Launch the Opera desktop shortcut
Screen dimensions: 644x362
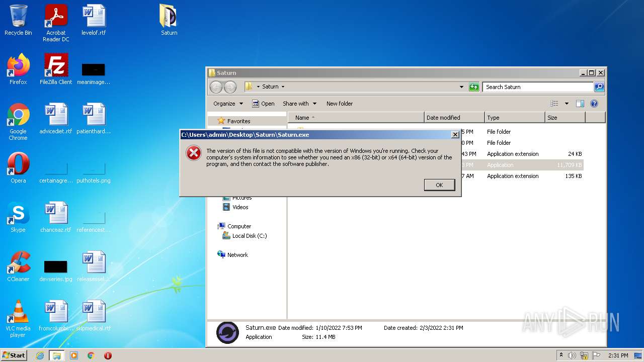tap(18, 168)
